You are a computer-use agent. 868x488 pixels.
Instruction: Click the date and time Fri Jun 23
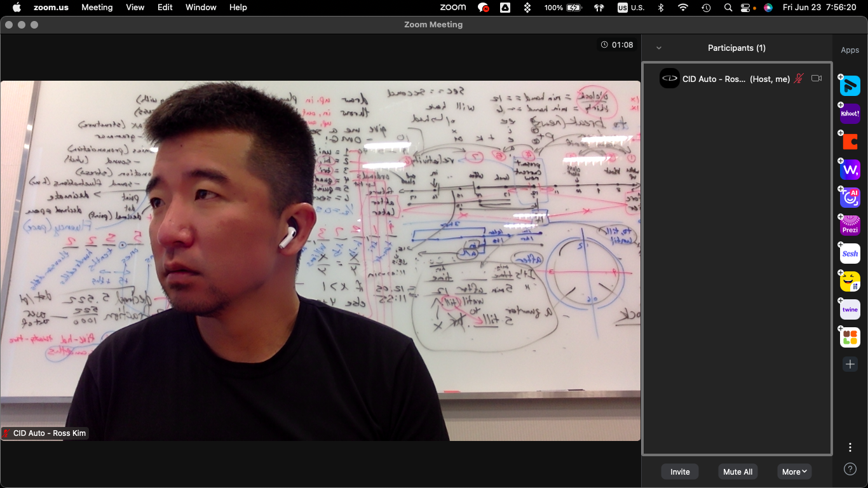tap(819, 8)
